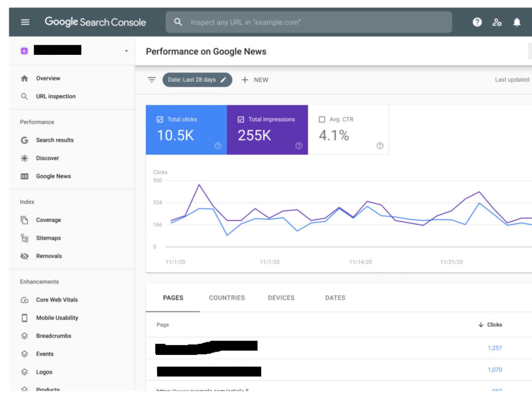Open the Sitemaps page
This screenshot has height=399, width=532.
48,238
